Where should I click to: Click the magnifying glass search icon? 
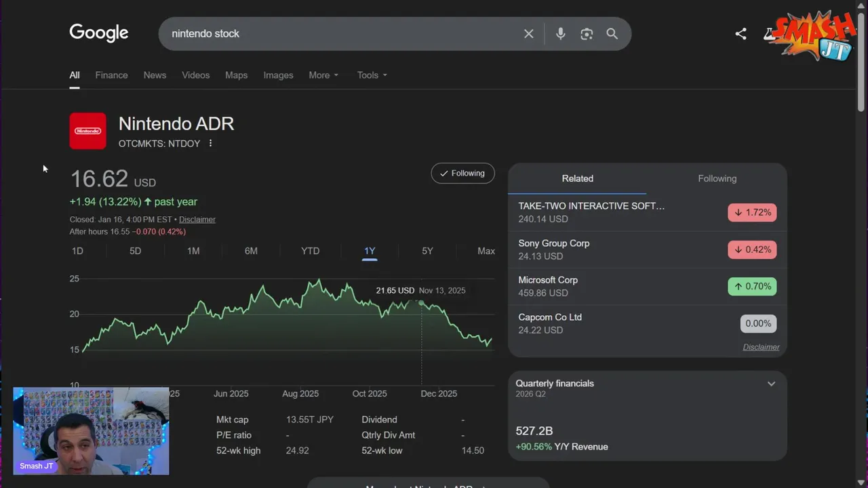pyautogui.click(x=612, y=34)
